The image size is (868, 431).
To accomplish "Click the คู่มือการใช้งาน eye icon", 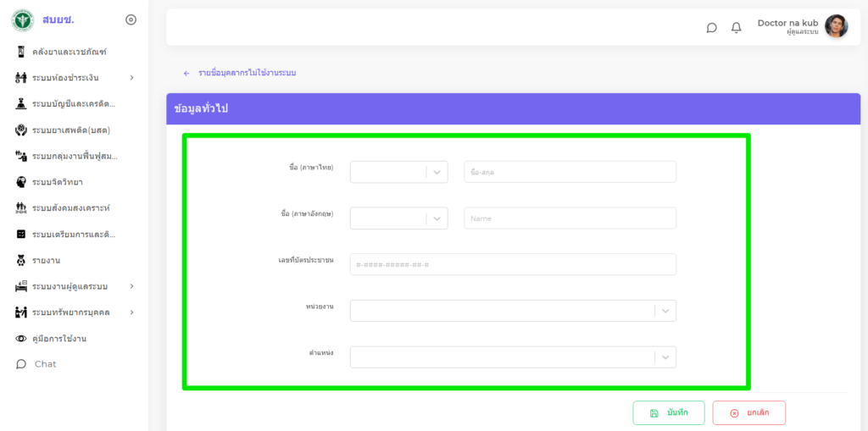I will (x=21, y=339).
